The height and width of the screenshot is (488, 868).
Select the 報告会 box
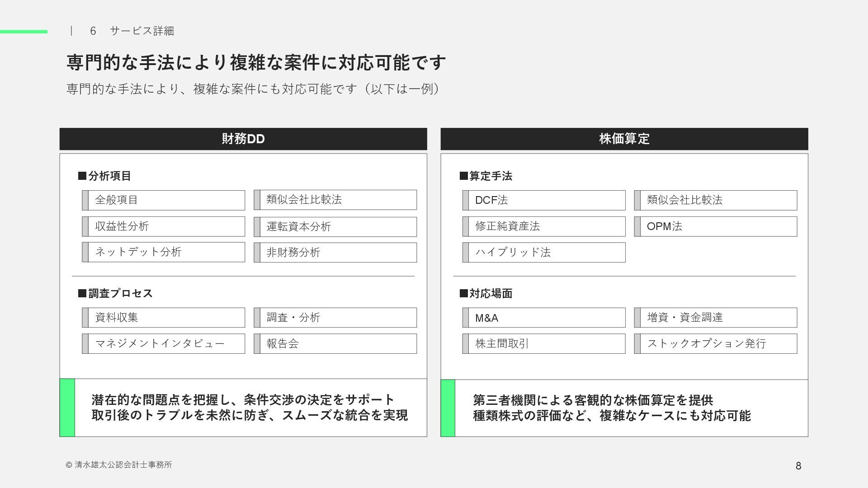[x=335, y=344]
